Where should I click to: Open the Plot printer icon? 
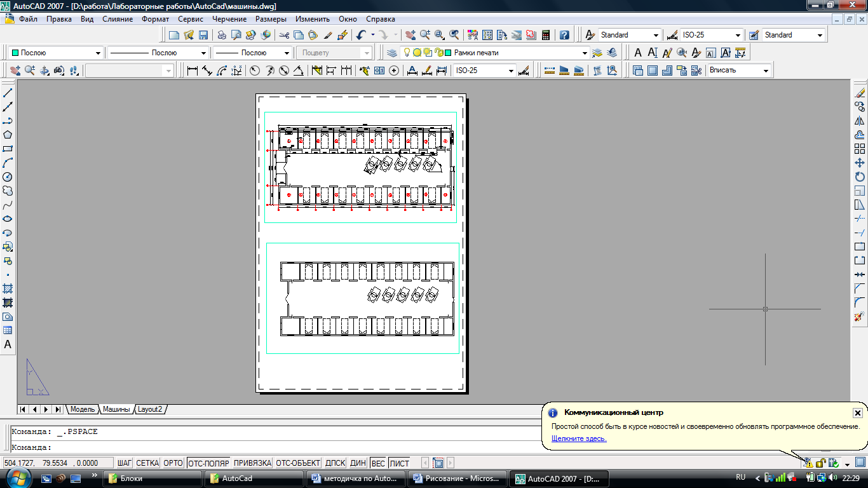pyautogui.click(x=222, y=35)
